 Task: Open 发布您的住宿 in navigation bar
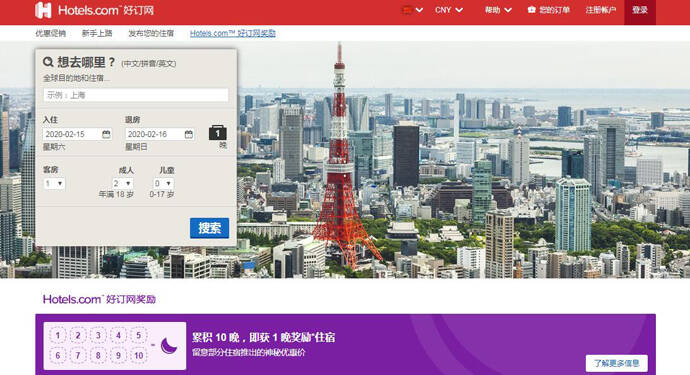(151, 33)
